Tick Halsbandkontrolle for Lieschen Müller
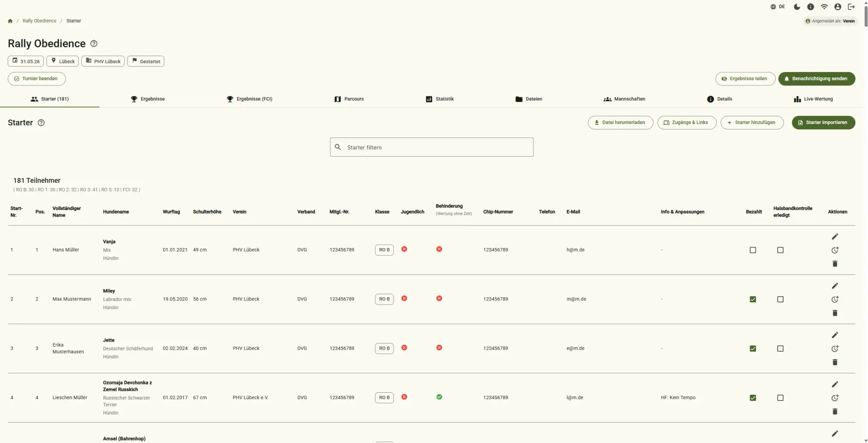This screenshot has width=868, height=443. tap(780, 398)
